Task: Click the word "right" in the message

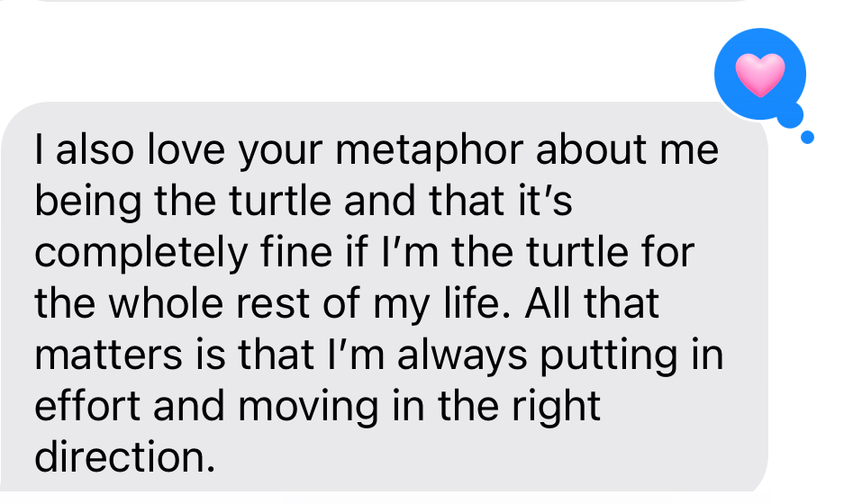Action: pos(557,407)
